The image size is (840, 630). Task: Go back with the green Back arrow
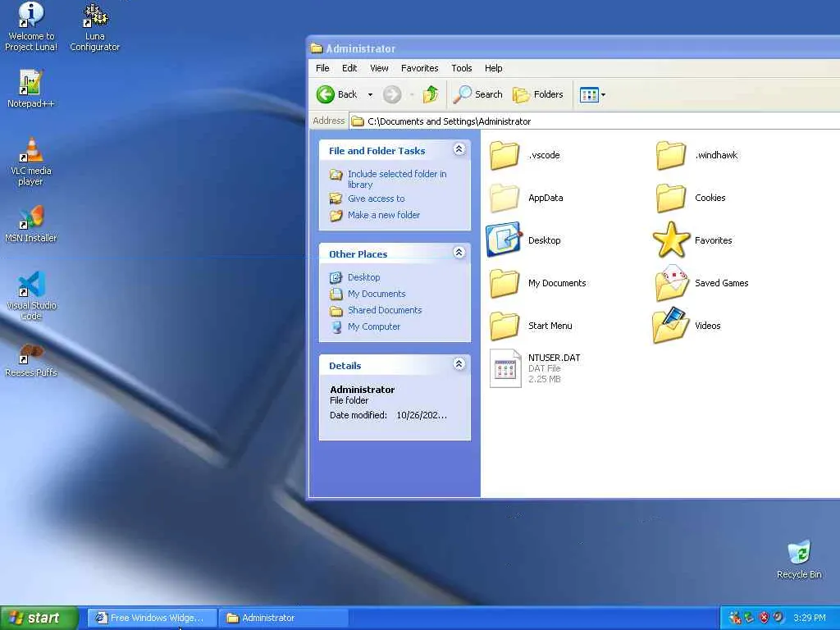[336, 95]
